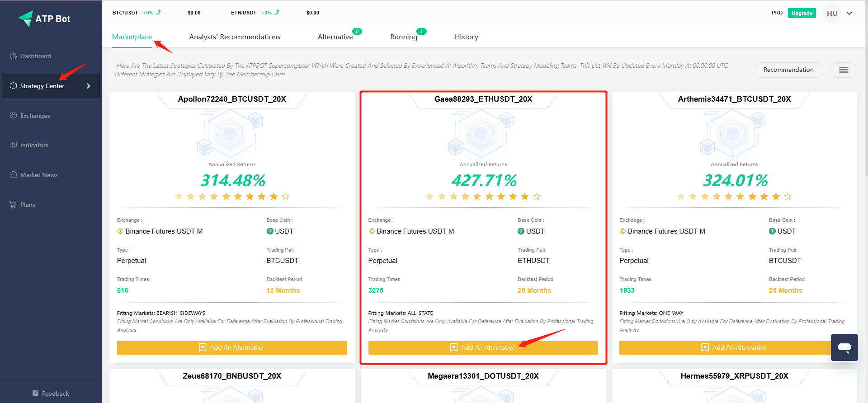
Task: Add Apollon72240_BTCUSDT_20X as an alternative
Action: pyautogui.click(x=232, y=347)
